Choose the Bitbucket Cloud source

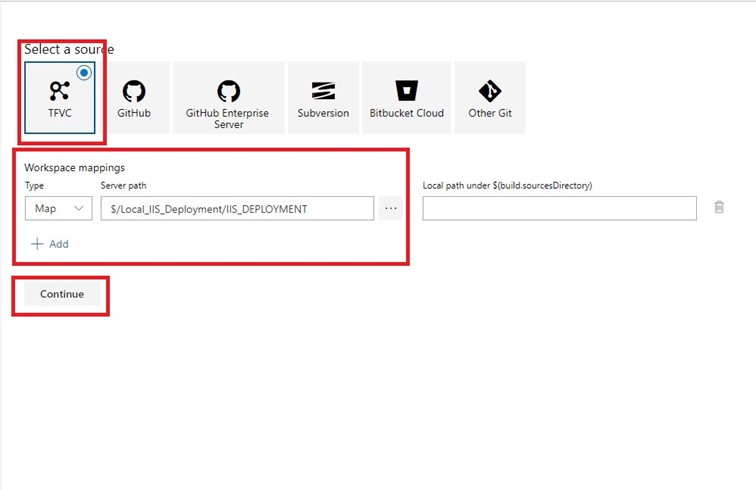tap(406, 98)
